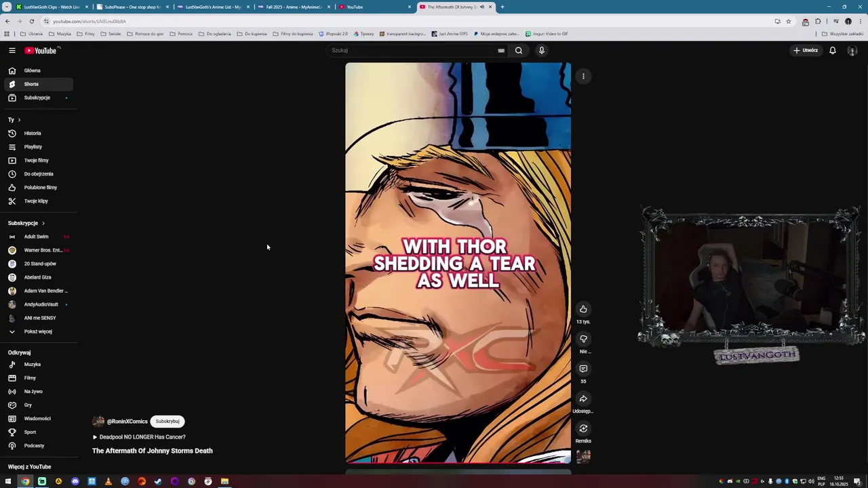Open the Utwórz create menu
868x488 pixels.
tap(806, 50)
